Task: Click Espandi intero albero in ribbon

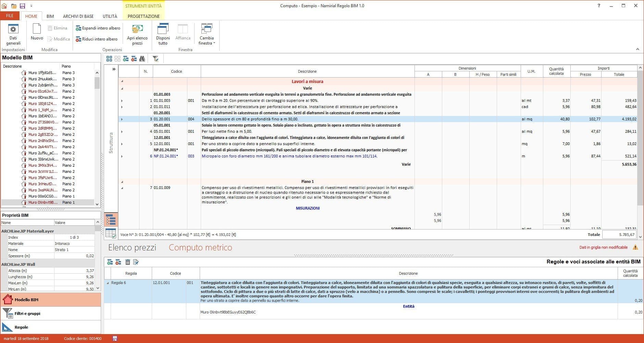Action: 98,28
